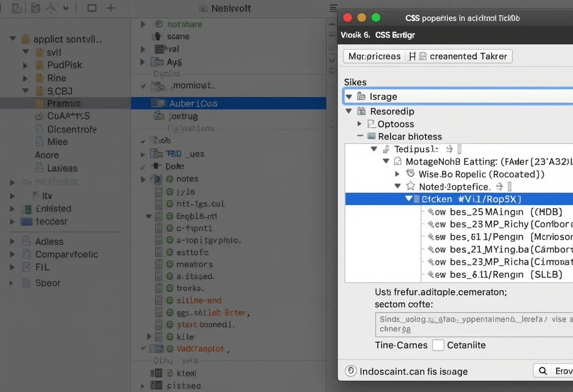Select the AuberiCes item in list

click(x=193, y=104)
